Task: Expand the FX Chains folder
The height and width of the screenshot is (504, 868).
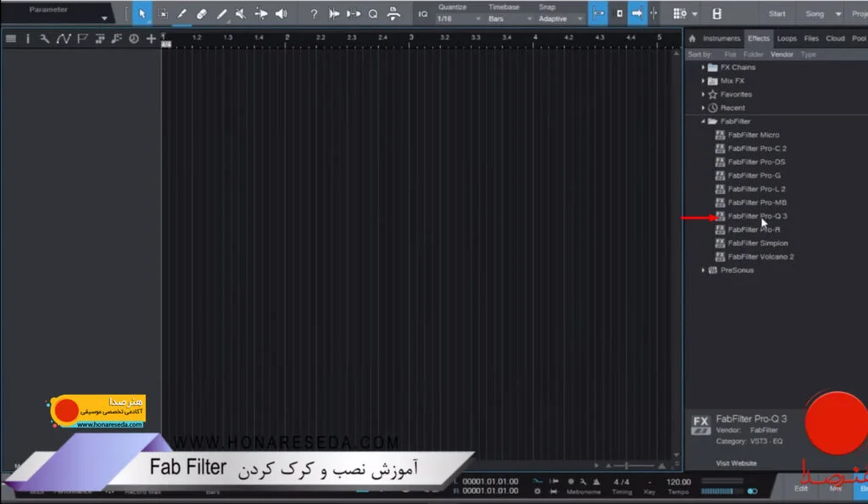Action: point(703,68)
